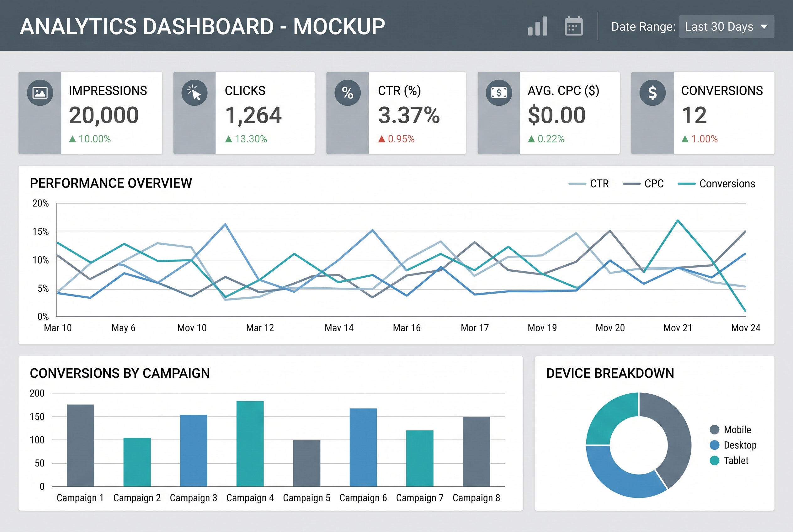Select the Campaign 5 bar
Viewport: 793px width, 532px height.
click(x=307, y=463)
